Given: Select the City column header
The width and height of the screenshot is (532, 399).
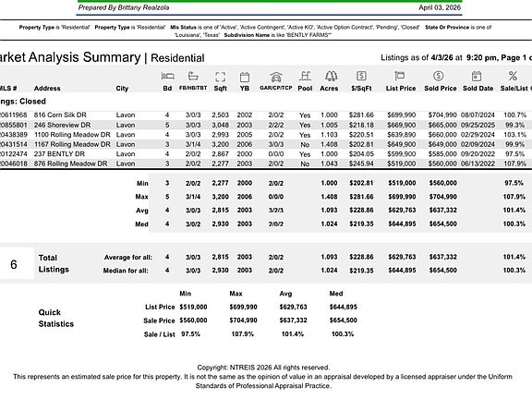Looking at the screenshot, I should (122, 89).
